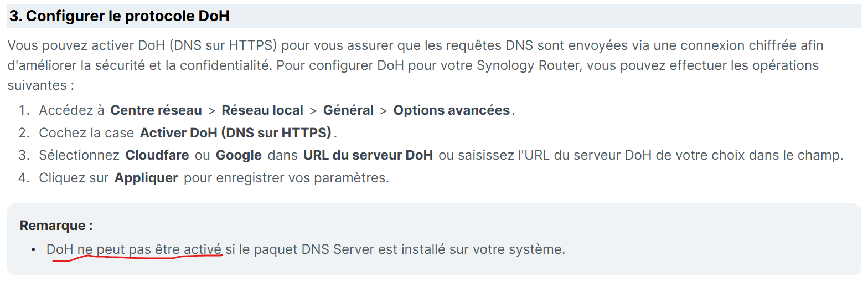Click the "Sélectionnez" word in step 3
Image resolution: width=868 pixels, height=281 pixels.
pos(79,155)
